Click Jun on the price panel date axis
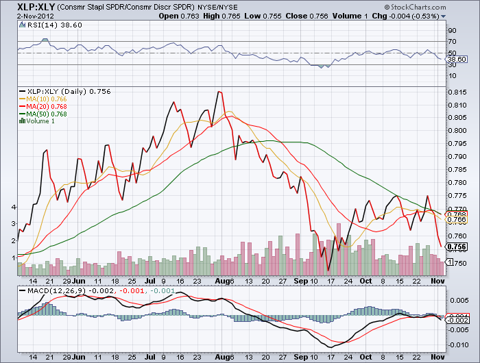480x363 pixels. (x=79, y=281)
